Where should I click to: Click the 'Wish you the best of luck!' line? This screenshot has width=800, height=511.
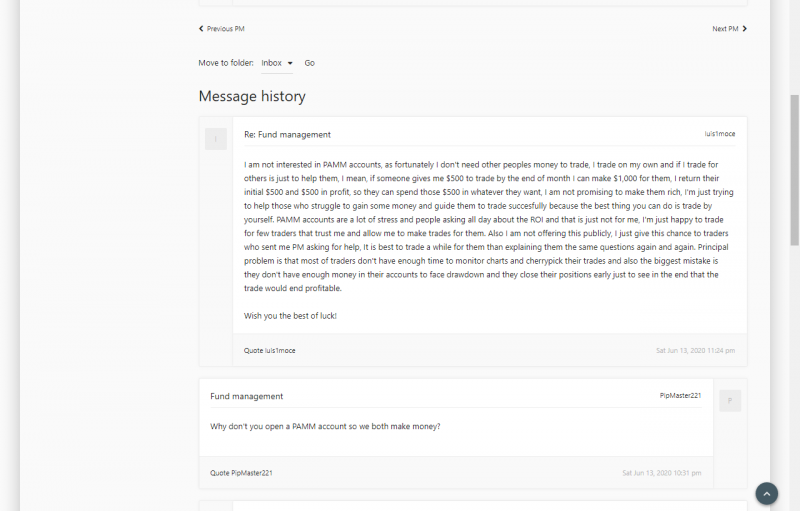click(290, 316)
